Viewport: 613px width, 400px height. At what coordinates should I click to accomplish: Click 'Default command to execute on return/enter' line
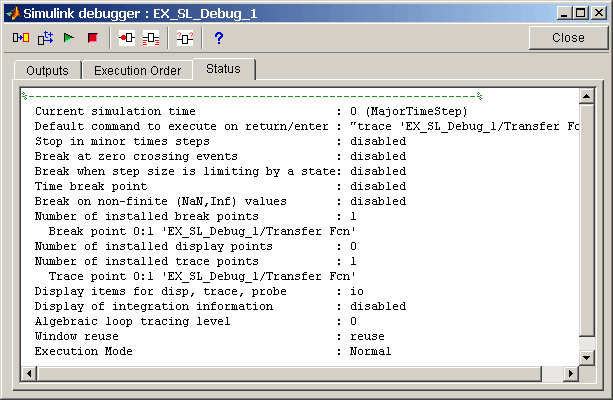coord(306,126)
